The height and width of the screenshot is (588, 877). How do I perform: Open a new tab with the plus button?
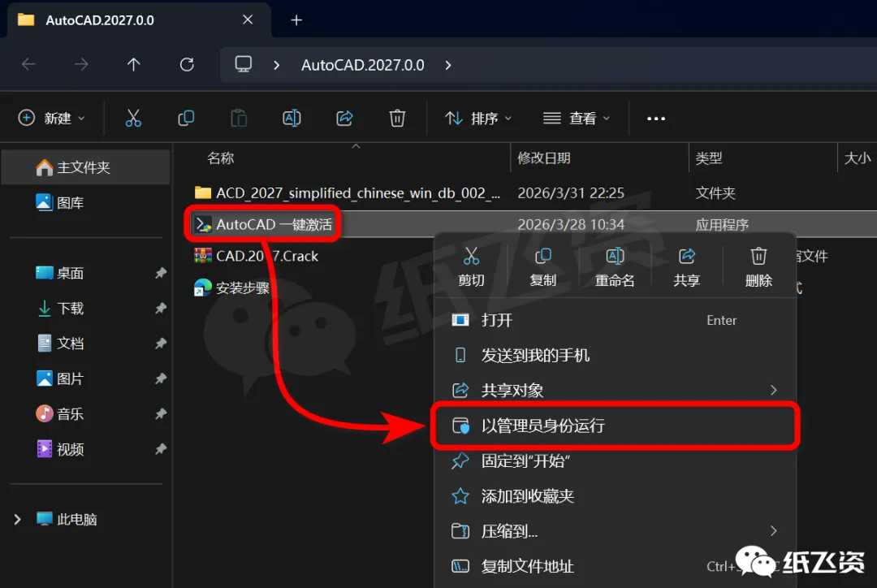point(296,20)
